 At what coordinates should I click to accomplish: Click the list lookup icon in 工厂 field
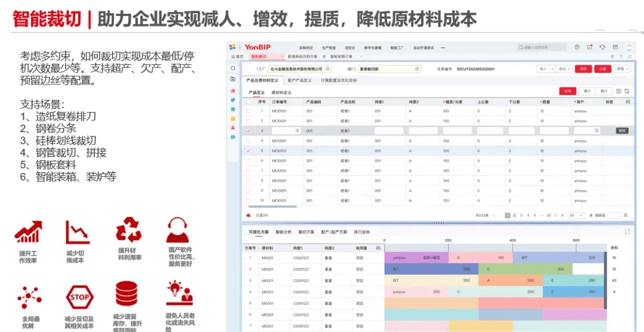tap(327, 69)
